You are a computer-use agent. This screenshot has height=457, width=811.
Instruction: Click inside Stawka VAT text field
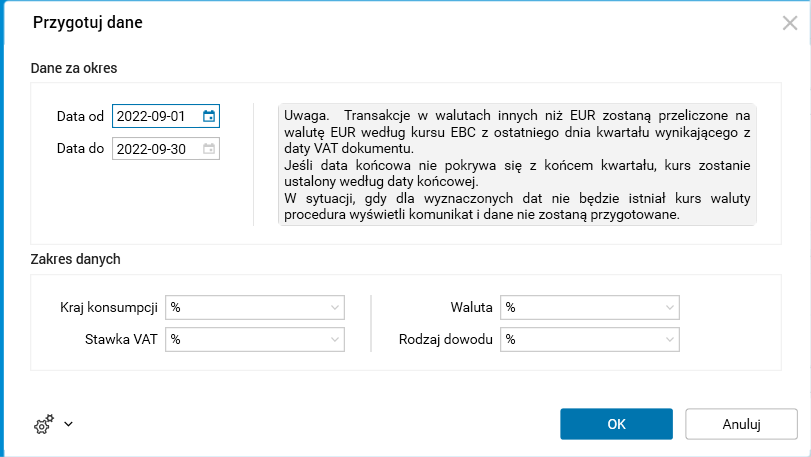tap(247, 339)
